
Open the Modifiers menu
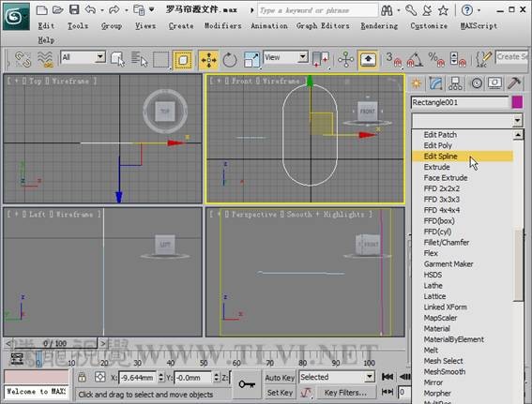click(x=223, y=25)
